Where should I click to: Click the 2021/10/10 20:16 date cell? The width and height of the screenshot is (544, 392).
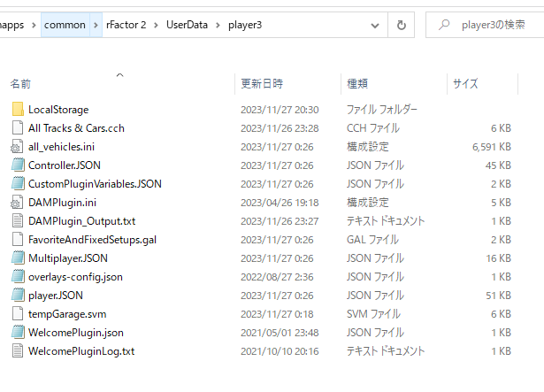[280, 351]
